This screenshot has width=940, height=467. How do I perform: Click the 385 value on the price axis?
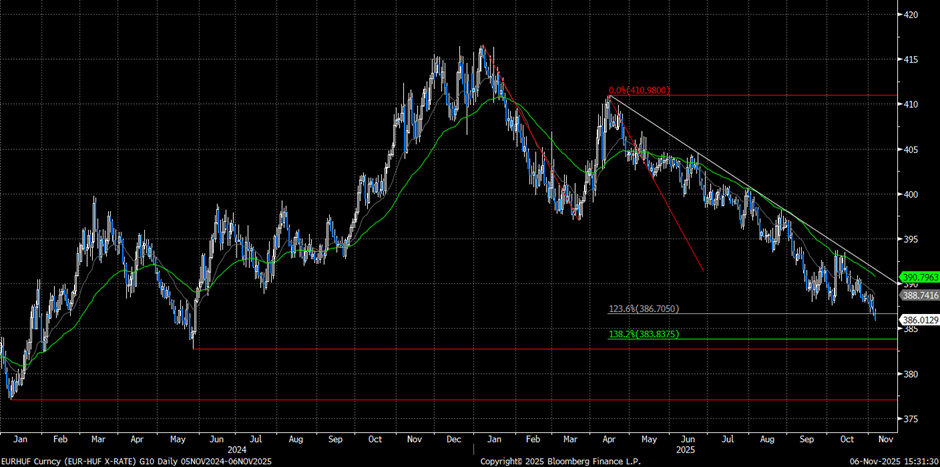pos(912,329)
